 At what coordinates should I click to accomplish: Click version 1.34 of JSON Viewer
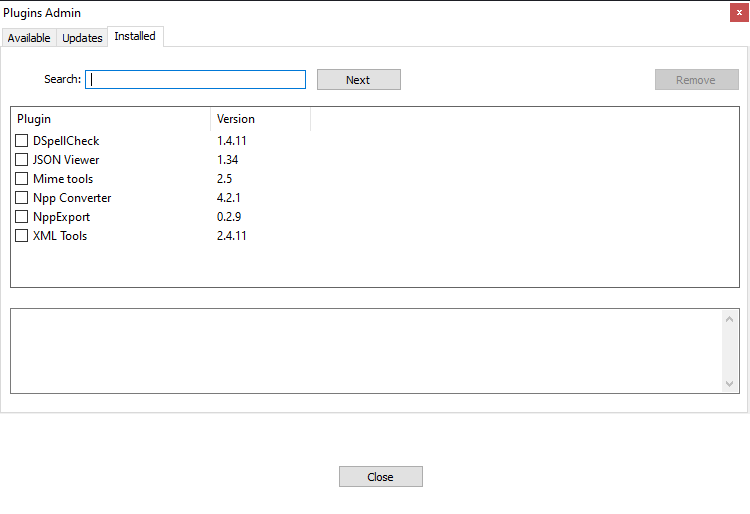tap(227, 160)
